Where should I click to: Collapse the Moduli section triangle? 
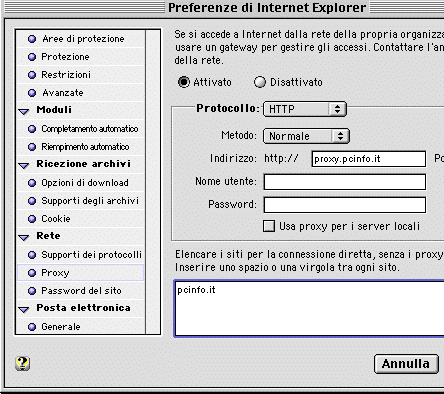click(24, 112)
